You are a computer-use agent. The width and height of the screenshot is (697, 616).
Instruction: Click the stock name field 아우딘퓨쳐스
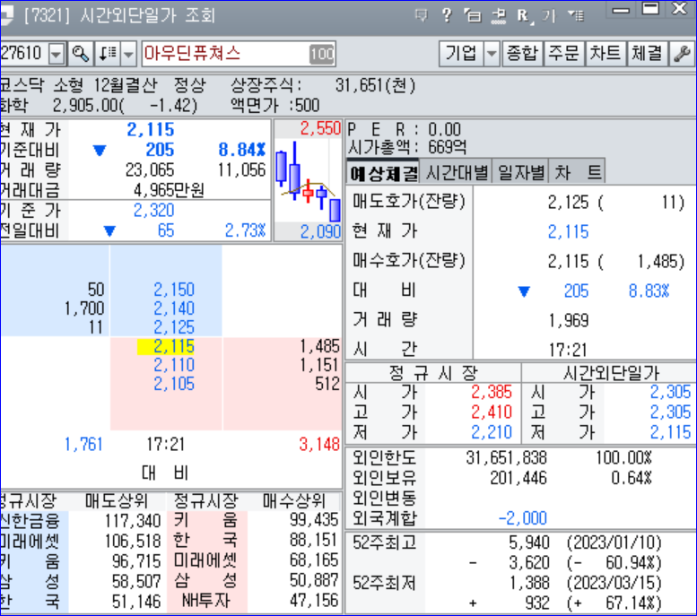(224, 54)
